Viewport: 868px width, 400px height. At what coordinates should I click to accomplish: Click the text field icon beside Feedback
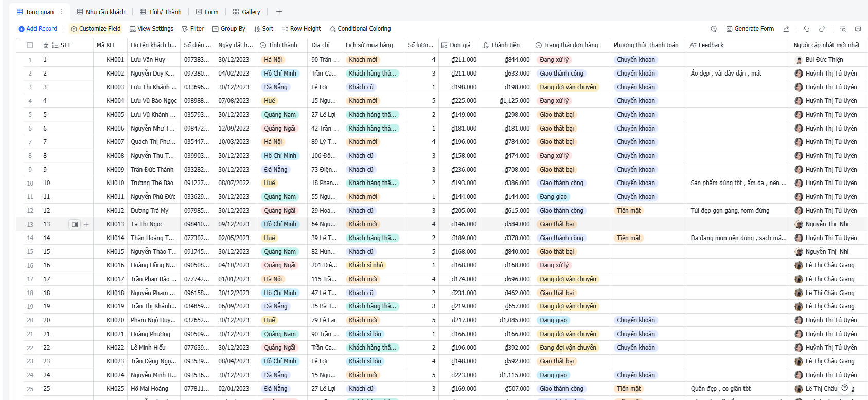(693, 45)
